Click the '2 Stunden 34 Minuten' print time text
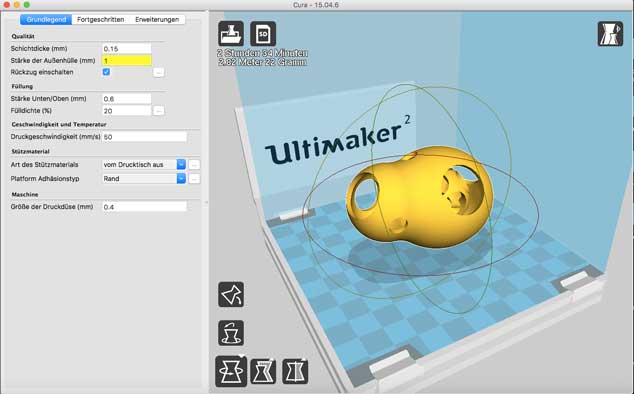The height and width of the screenshot is (394, 634). 262,53
